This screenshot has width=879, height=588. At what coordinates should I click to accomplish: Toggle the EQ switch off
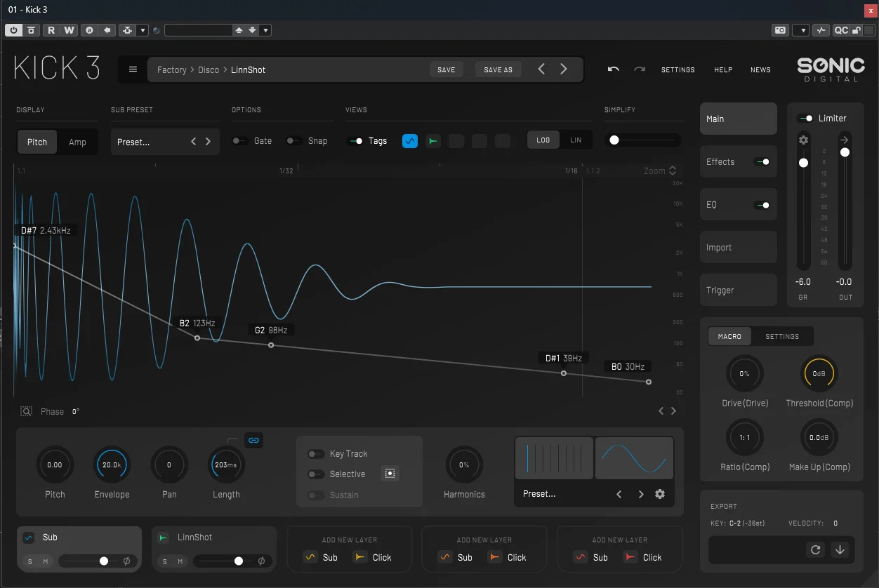pyautogui.click(x=762, y=206)
